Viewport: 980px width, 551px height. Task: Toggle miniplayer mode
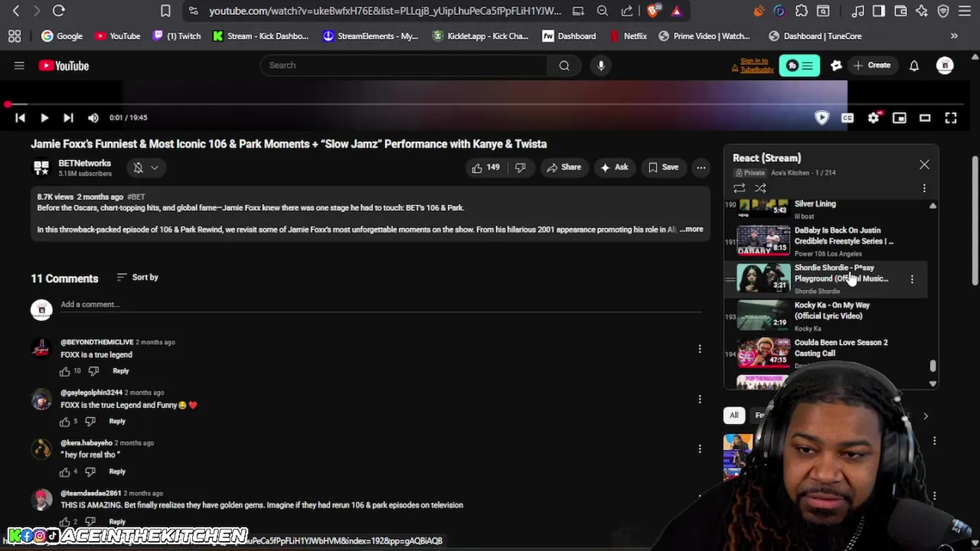tap(900, 118)
